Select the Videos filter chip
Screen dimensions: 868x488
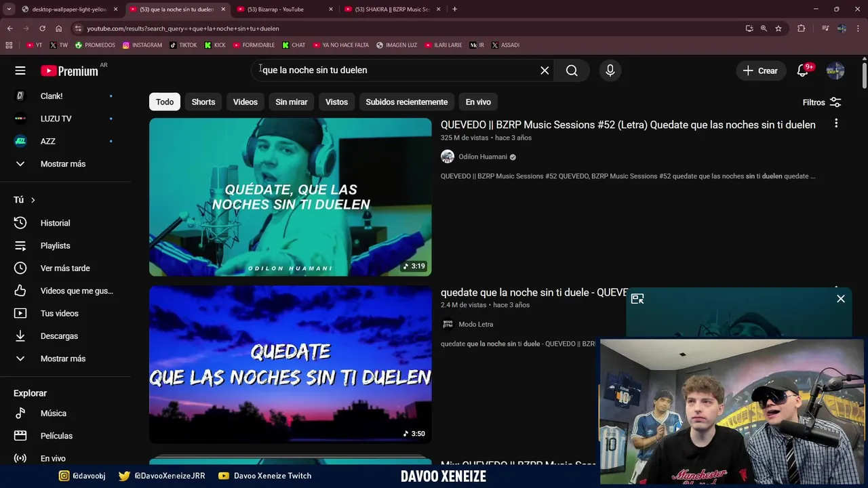point(245,102)
